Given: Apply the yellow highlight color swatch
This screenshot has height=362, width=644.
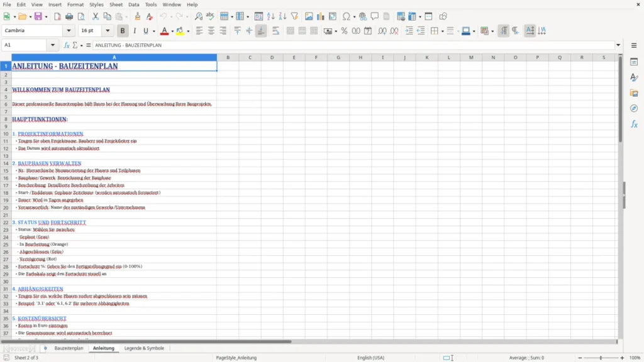Looking at the screenshot, I should click(x=180, y=31).
